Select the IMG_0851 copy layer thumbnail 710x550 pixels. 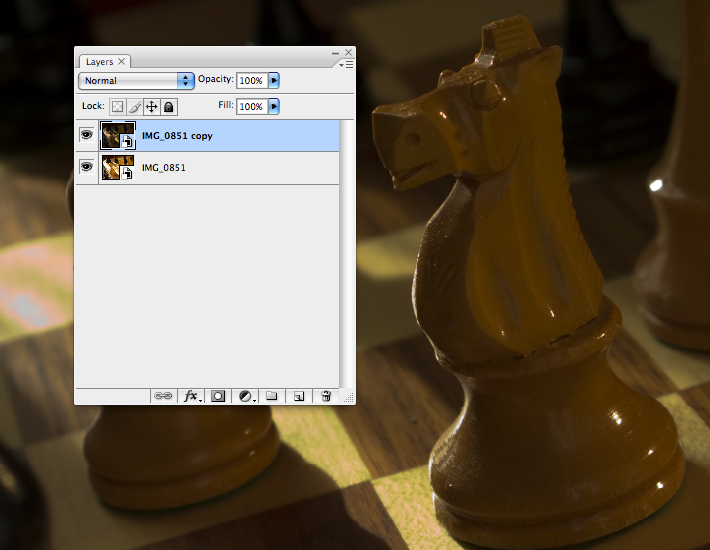tap(117, 135)
